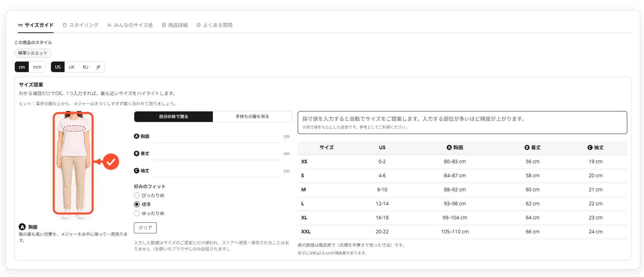Viewport: 644px width, 277px height.
Task: Click the document icon beside 商品詳細
Action: tap(164, 25)
